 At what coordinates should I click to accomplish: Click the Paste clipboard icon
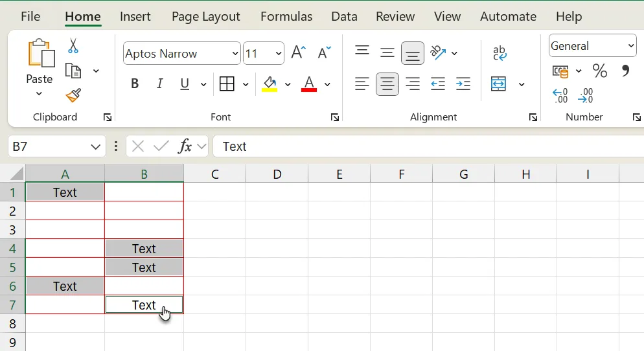[41, 53]
